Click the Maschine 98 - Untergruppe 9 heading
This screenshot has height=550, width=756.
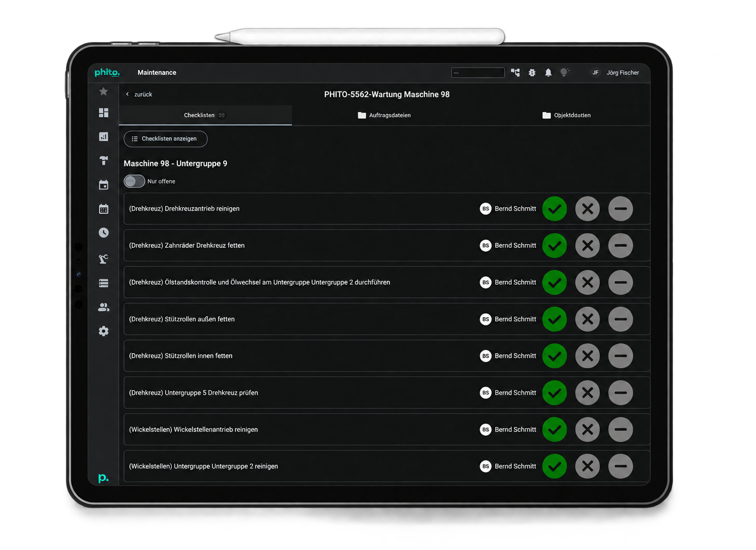click(175, 163)
